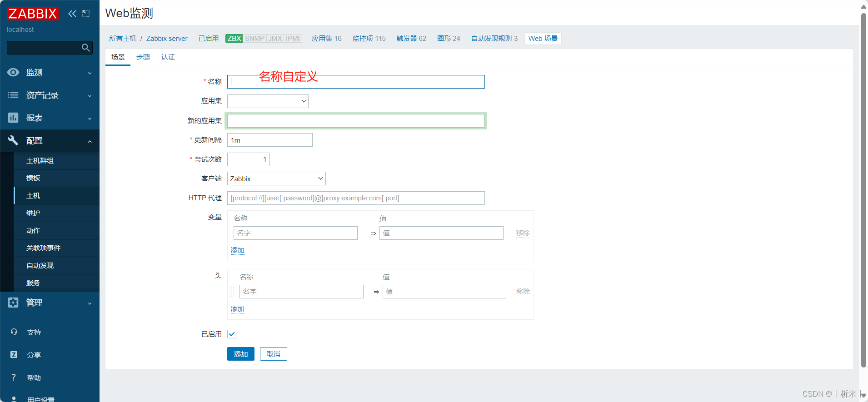Switch to the 场景 tab

(x=118, y=57)
